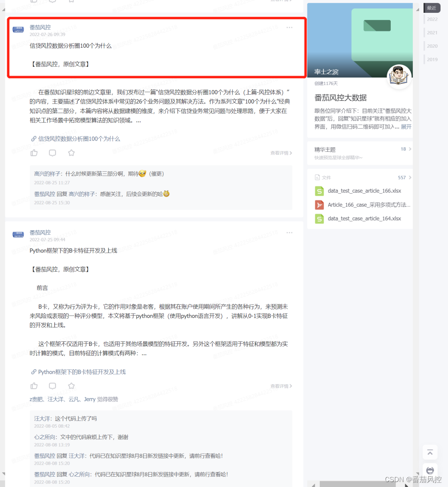Open more options menu on Python post
This screenshot has height=487, width=448.
click(289, 233)
